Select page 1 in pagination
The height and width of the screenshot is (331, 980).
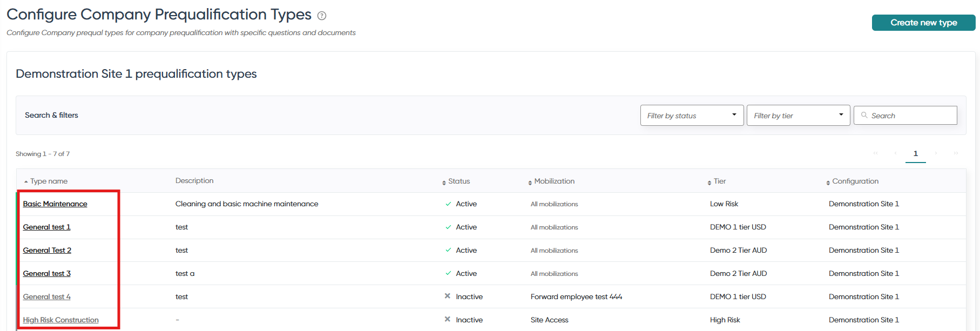click(915, 154)
